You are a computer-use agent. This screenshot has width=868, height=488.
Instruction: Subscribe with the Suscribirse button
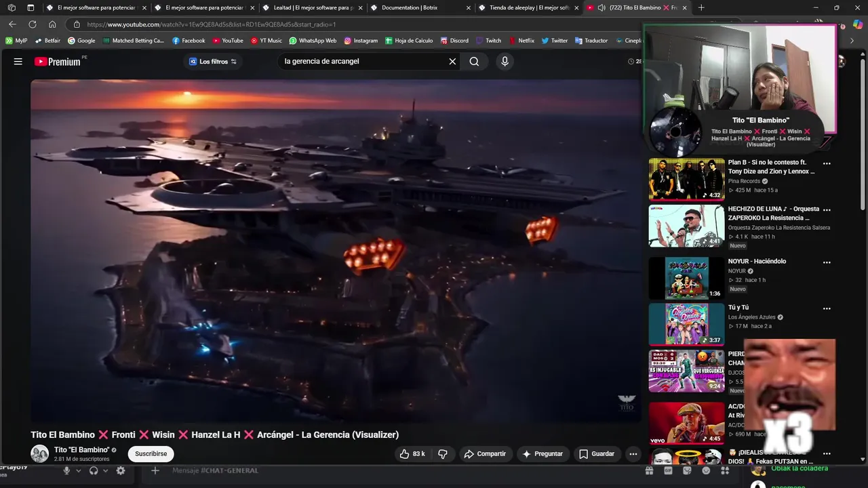(x=151, y=453)
